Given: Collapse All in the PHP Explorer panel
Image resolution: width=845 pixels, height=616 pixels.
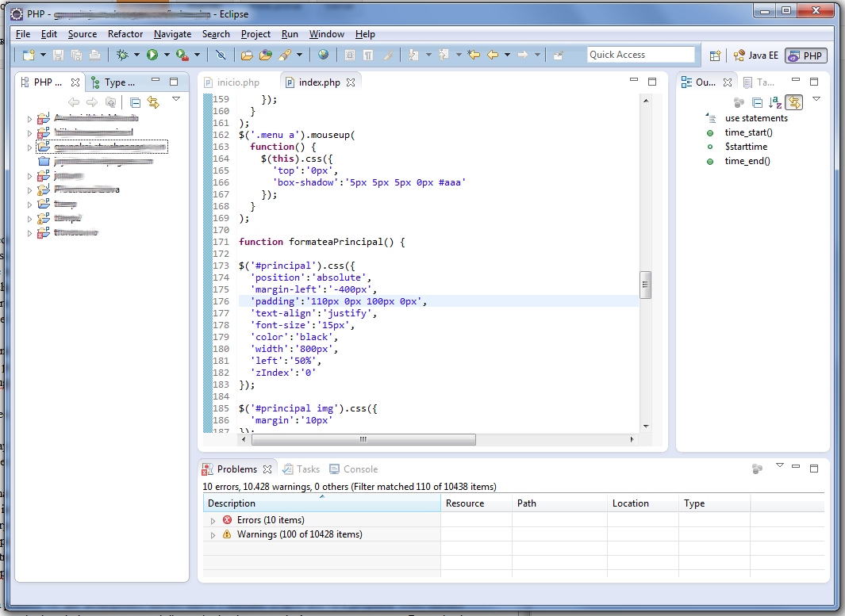Looking at the screenshot, I should (135, 101).
